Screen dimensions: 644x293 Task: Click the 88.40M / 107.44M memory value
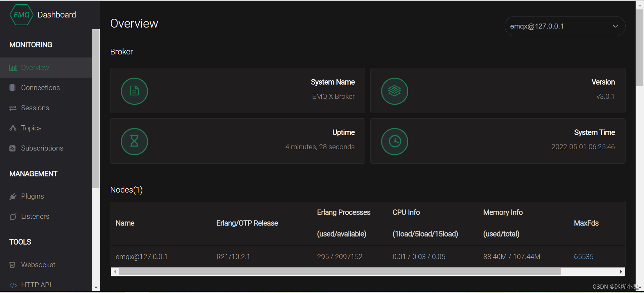pos(511,257)
